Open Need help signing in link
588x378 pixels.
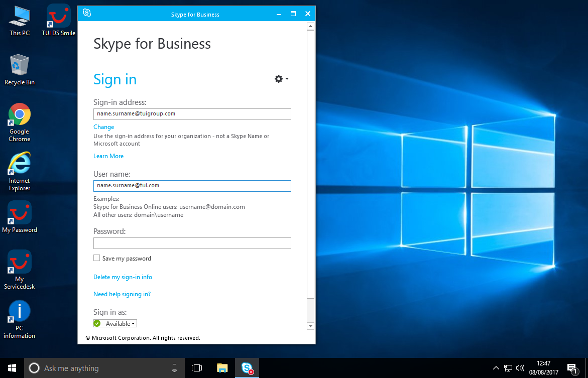[x=122, y=294]
